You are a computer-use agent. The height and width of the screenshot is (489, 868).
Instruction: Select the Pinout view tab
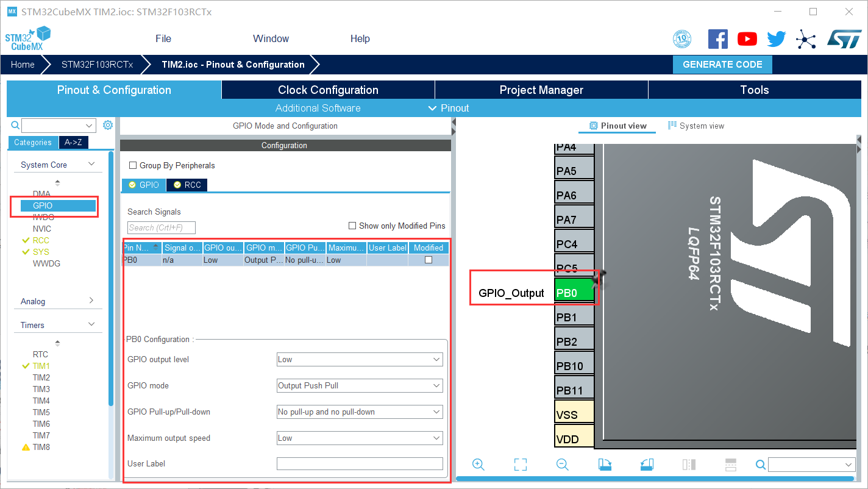point(617,126)
